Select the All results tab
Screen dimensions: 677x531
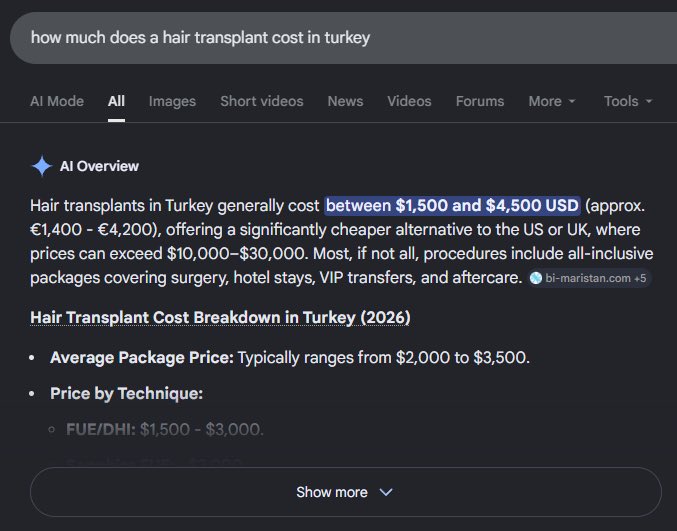[116, 101]
